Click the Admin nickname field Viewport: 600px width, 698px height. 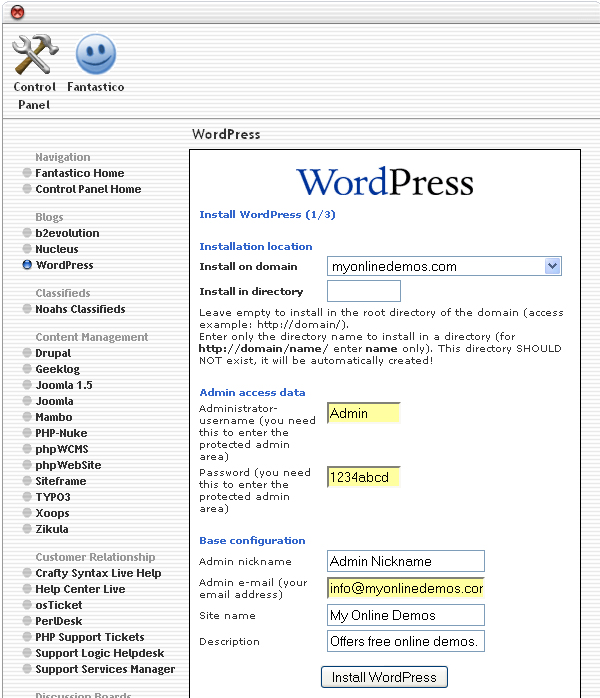[406, 561]
